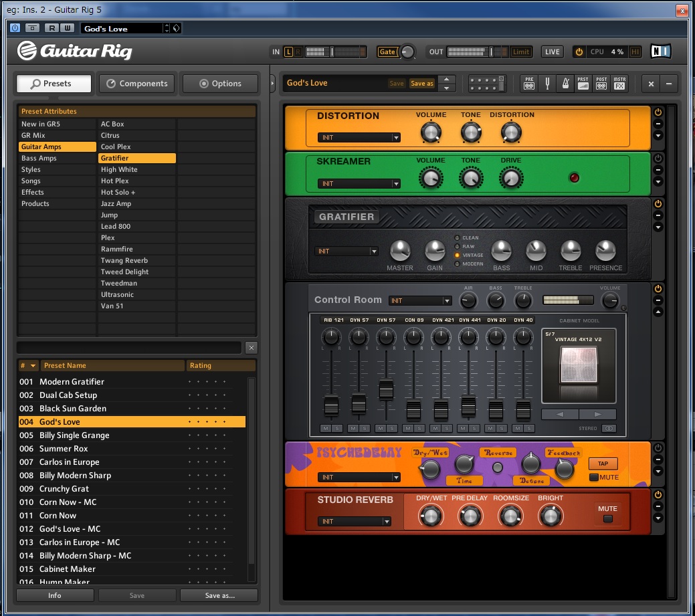The width and height of the screenshot is (695, 616).
Task: Toggle Control Room power button
Action: [x=658, y=289]
